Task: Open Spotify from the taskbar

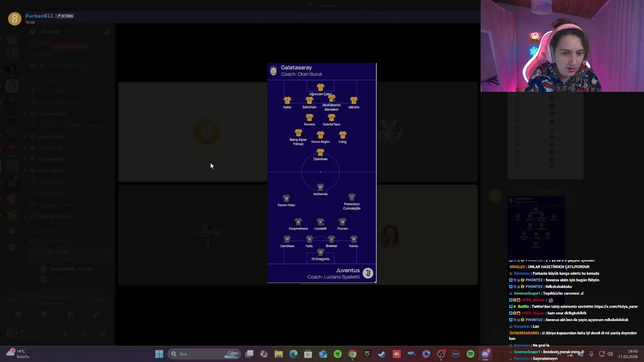Action: point(470,354)
